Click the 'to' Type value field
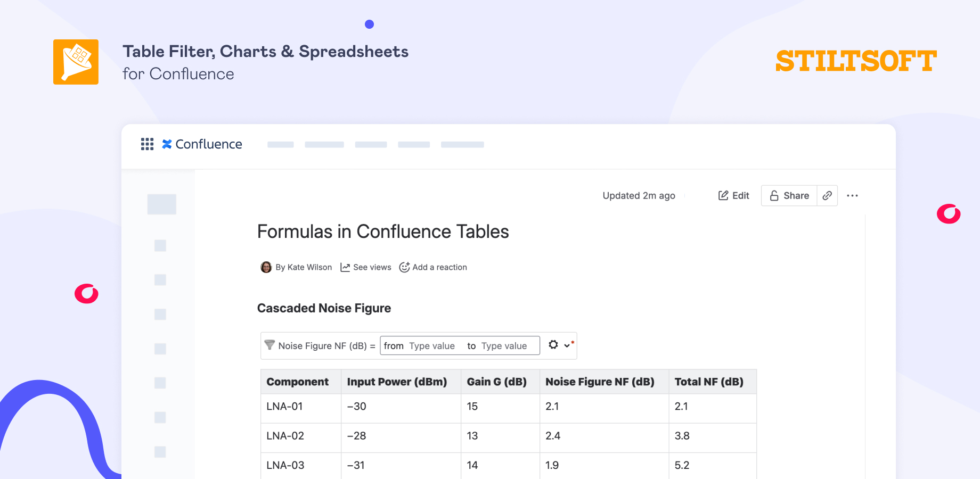The image size is (980, 479). coord(504,346)
